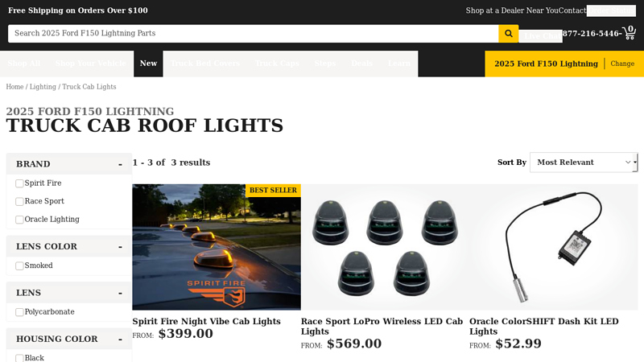644x362 pixels.
Task: Click the 1 - 3 of 3 results text
Action: 171,162
